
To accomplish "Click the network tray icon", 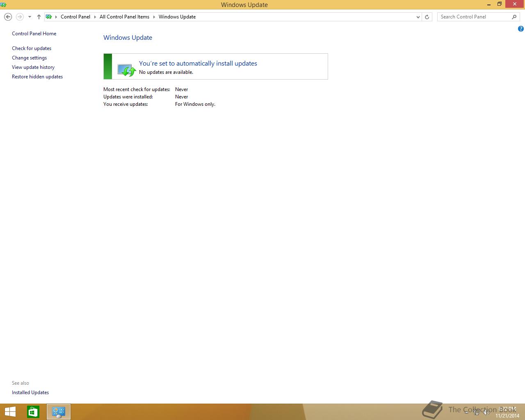I will (x=477, y=412).
